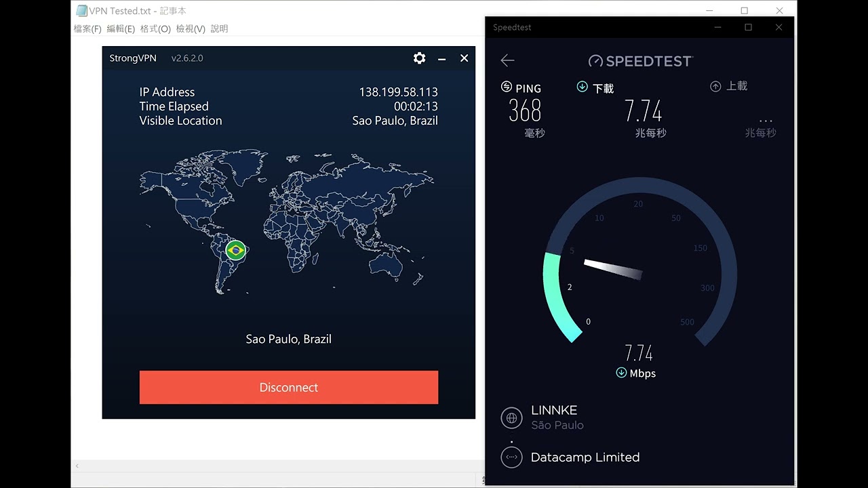Click the Speedtest logo
This screenshot has width=868, height=488.
(640, 61)
